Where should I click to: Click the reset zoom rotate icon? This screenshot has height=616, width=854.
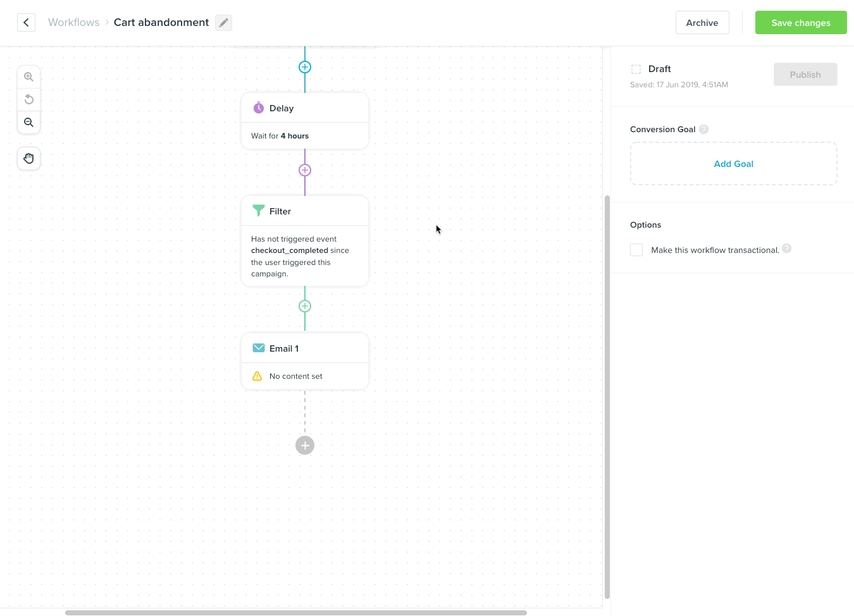[x=28, y=99]
